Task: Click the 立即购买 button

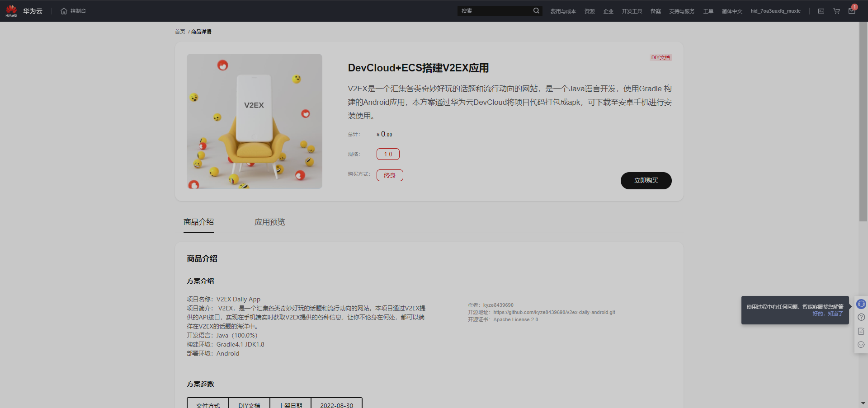Action: pyautogui.click(x=646, y=181)
